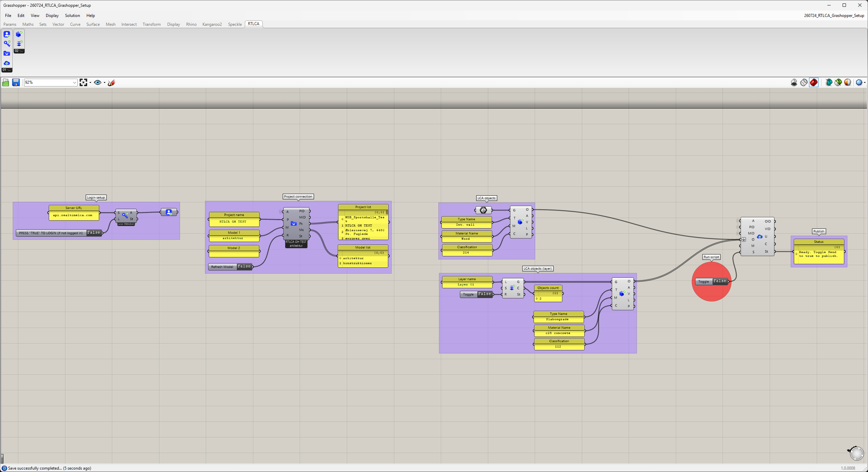The width and height of the screenshot is (868, 472).
Task: Open the Display menu
Action: coord(52,16)
